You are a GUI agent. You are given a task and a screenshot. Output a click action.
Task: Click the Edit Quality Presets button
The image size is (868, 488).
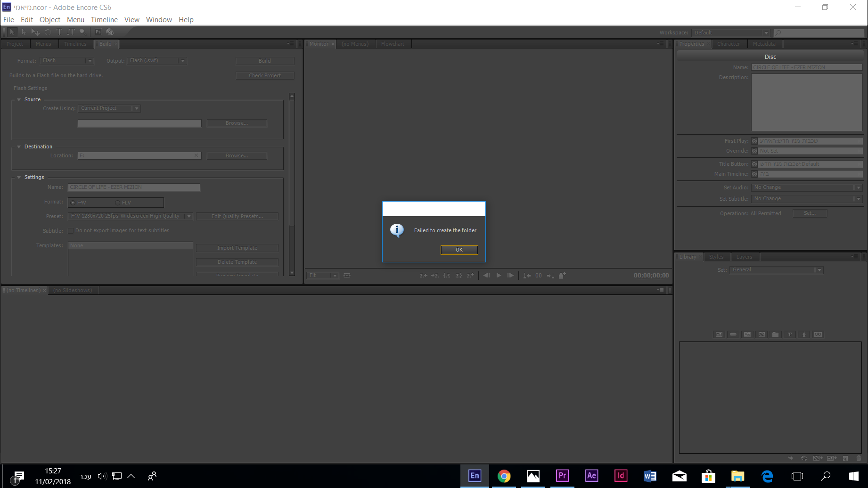pos(237,216)
